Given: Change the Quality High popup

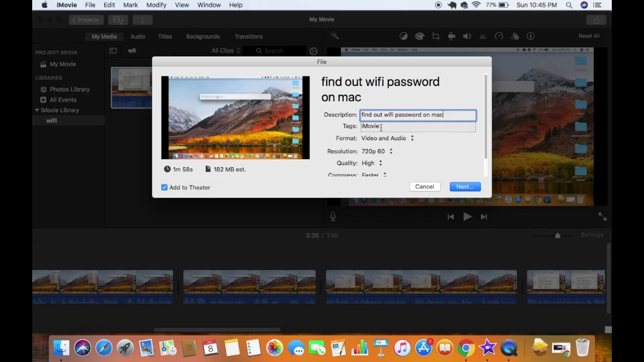Looking at the screenshot, I should pos(372,163).
